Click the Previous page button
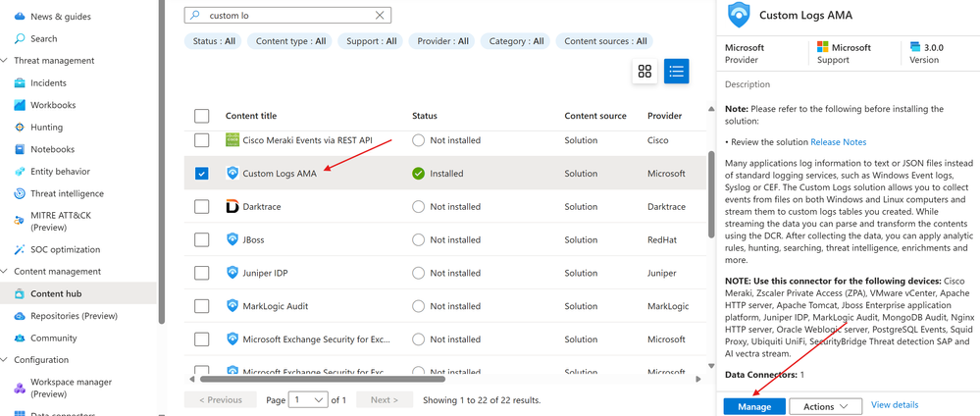The height and width of the screenshot is (416, 980). click(x=221, y=399)
